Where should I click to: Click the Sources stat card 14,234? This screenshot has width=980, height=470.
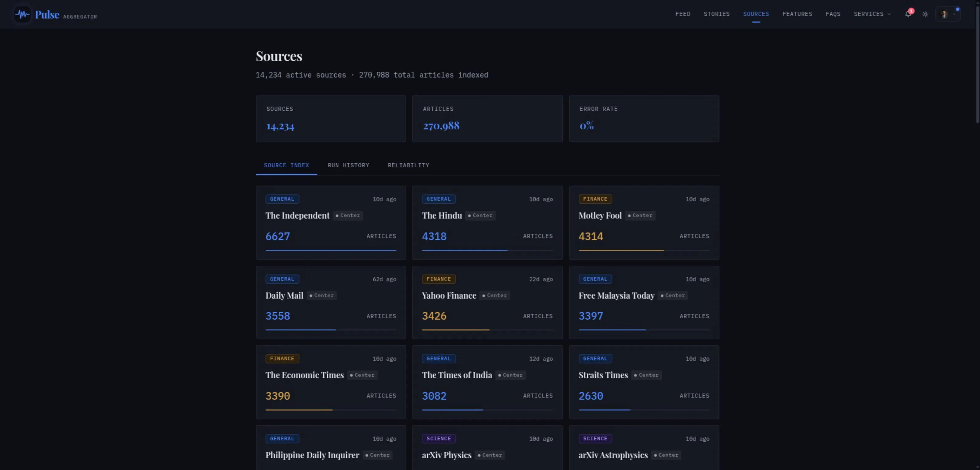(331, 119)
